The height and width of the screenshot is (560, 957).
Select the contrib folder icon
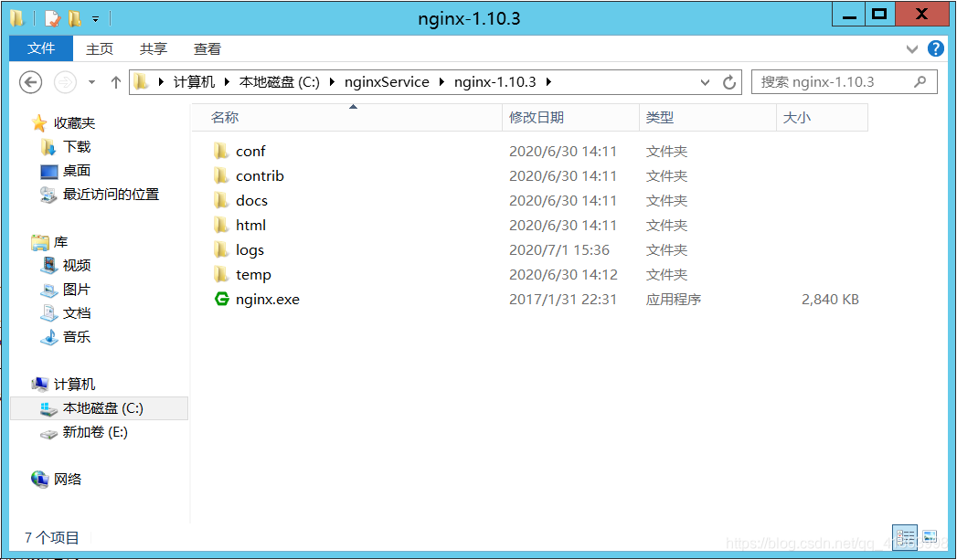point(221,175)
